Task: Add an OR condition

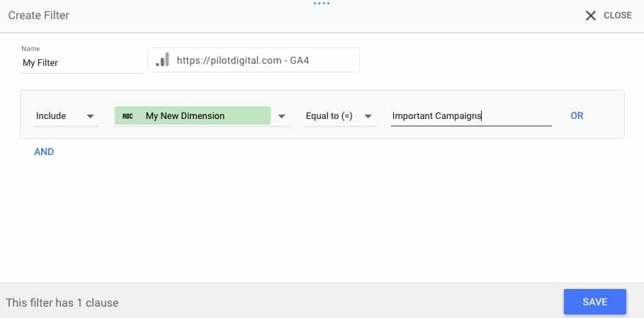Action: [577, 115]
